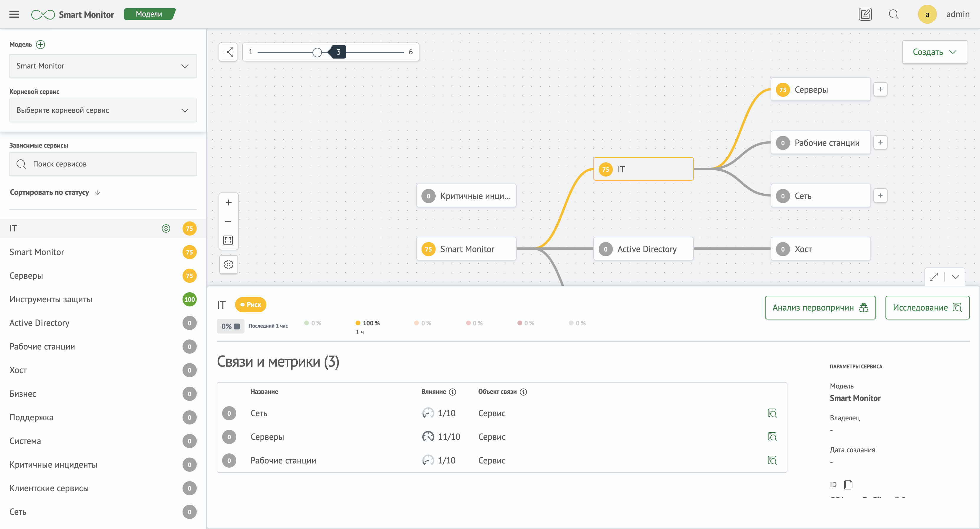Click Сеть row in links table

[502, 413]
